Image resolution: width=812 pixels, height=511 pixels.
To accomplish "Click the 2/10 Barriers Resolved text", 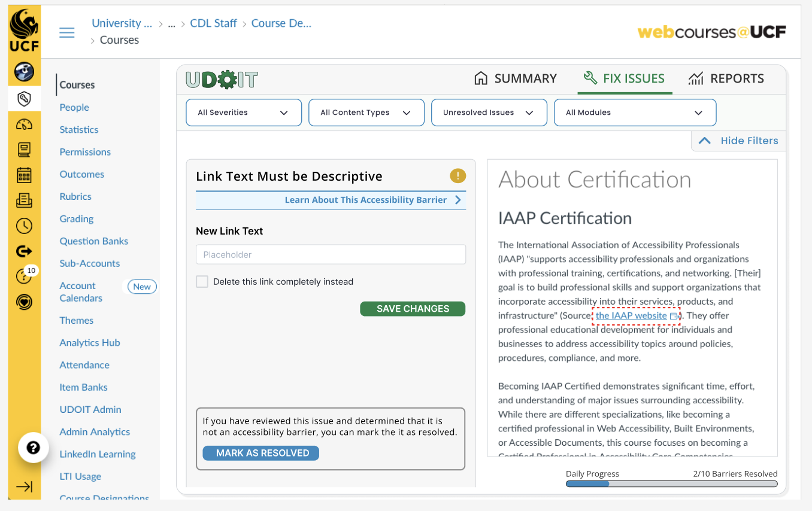I will tap(735, 473).
